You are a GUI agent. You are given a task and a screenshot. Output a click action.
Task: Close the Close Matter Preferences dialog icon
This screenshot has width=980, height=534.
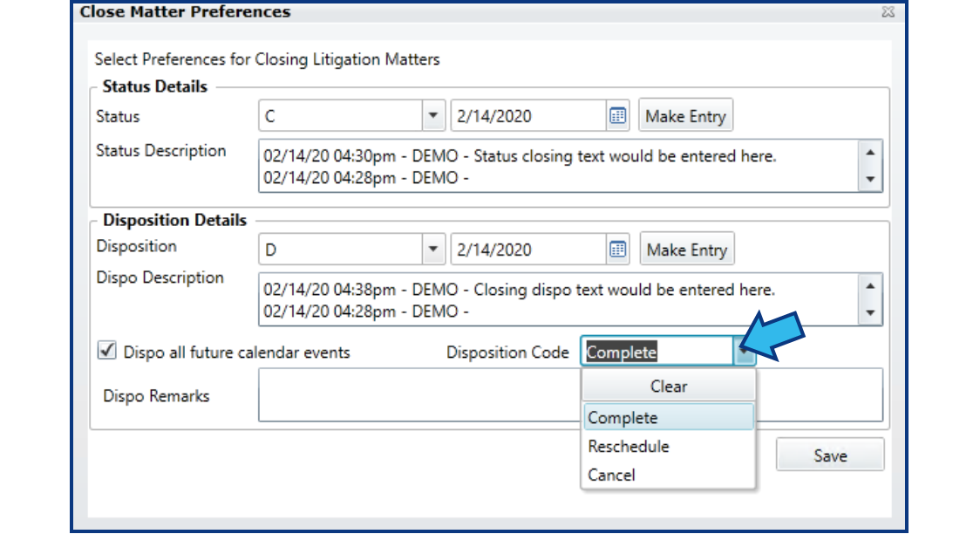click(x=888, y=11)
